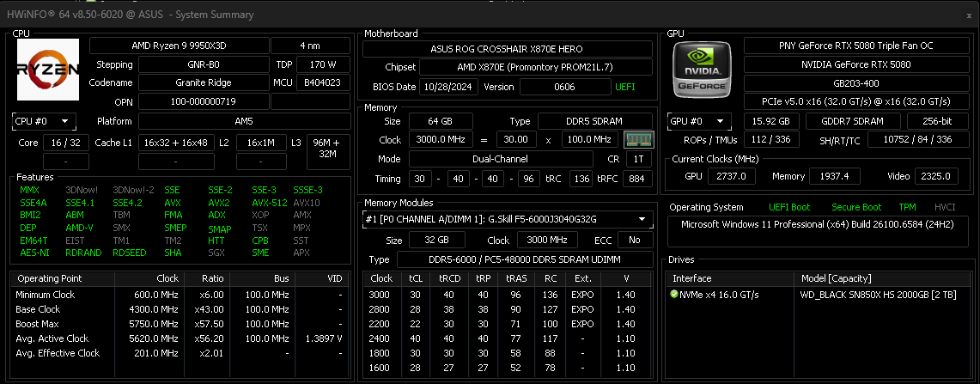Click the ASUS ROG CROSSHAIR X870E HERO field

[x=507, y=49]
